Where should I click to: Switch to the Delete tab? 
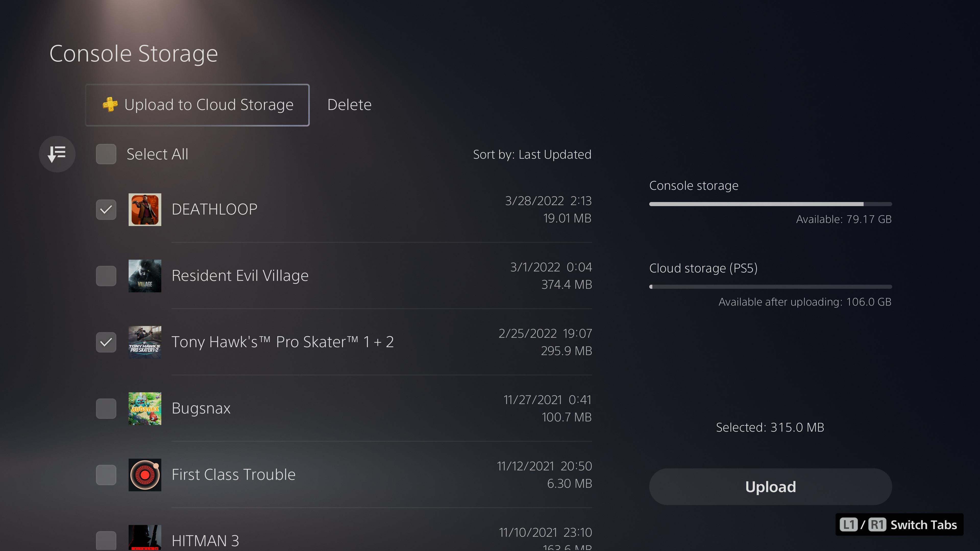(349, 105)
